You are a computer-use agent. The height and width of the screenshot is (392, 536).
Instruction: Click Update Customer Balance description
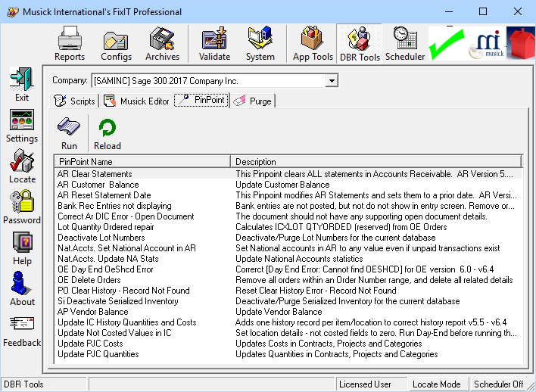[x=282, y=185]
